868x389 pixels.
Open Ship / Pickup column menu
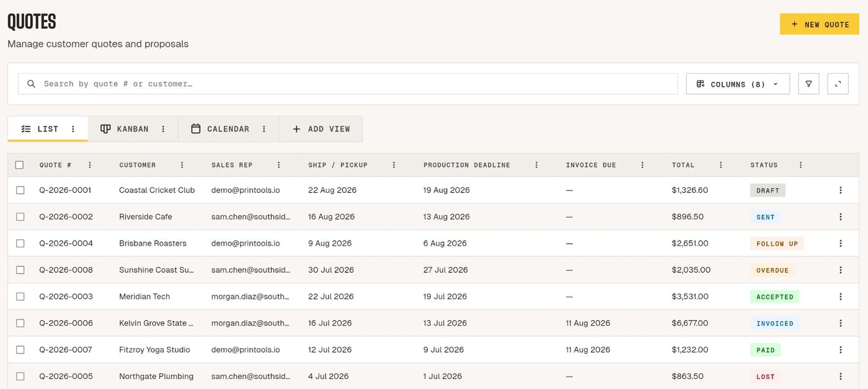point(394,165)
